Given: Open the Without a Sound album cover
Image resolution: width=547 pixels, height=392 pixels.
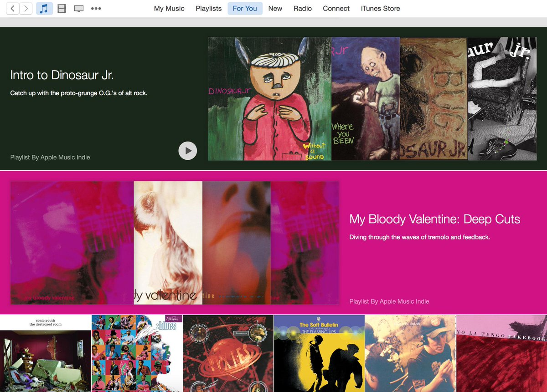Looking at the screenshot, I should [x=269, y=99].
